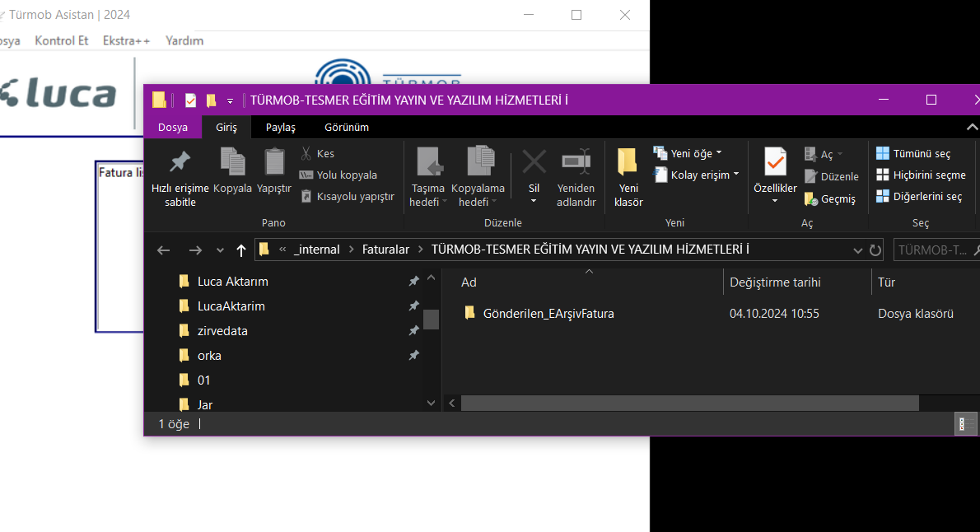Open Ekstra++ menu in Türmob Asistan
The image size is (980, 532).
pos(126,40)
